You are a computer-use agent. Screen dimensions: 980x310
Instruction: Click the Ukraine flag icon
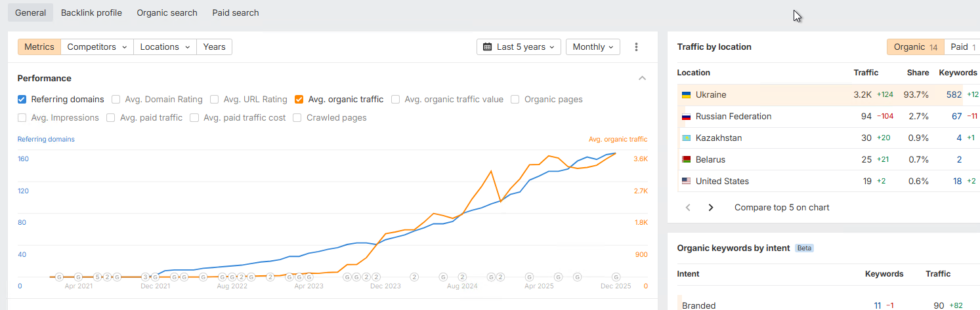[687, 95]
